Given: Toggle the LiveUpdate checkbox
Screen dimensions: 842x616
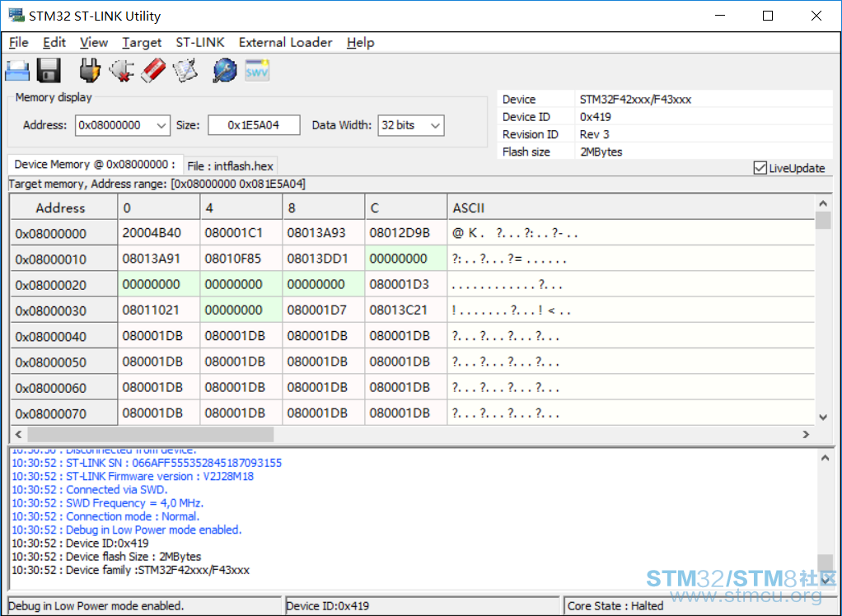Looking at the screenshot, I should coord(760,168).
